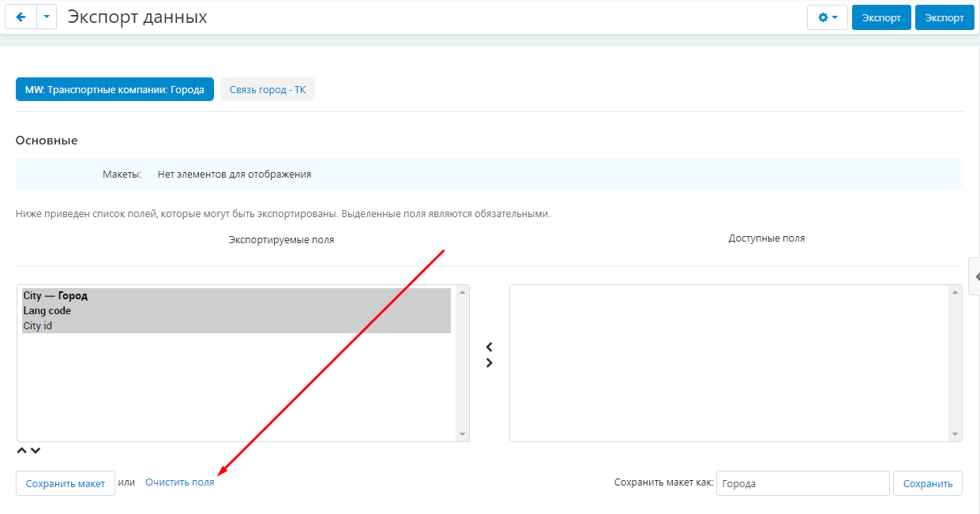Open the gear settings dropdown

[827, 17]
